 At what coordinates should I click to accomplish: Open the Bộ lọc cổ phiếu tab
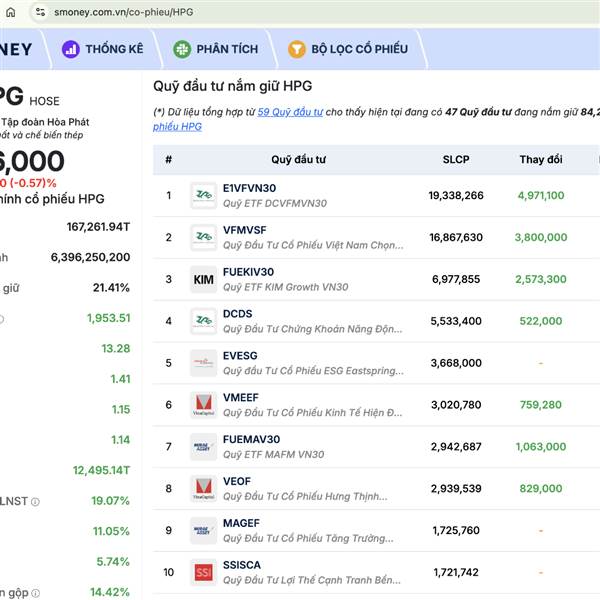348,49
